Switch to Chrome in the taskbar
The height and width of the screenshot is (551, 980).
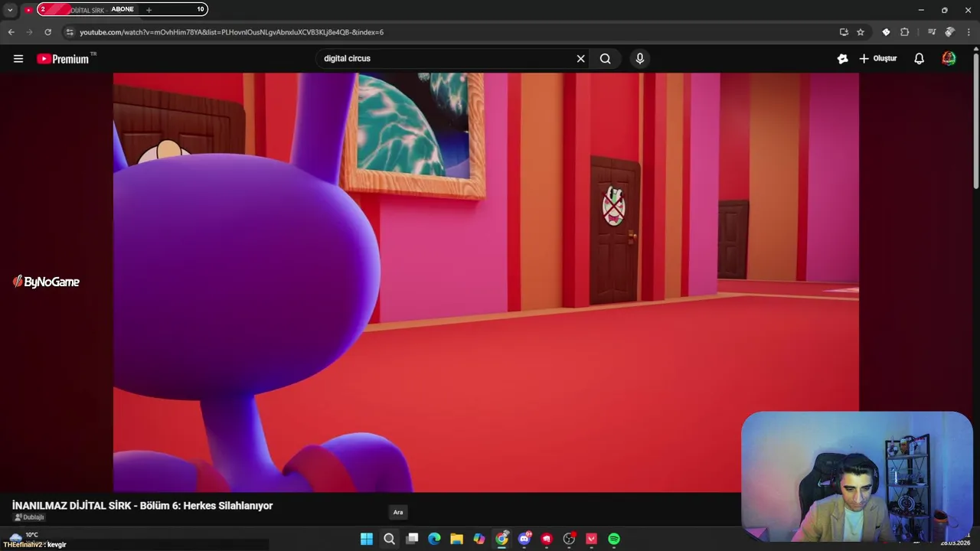[x=501, y=539]
